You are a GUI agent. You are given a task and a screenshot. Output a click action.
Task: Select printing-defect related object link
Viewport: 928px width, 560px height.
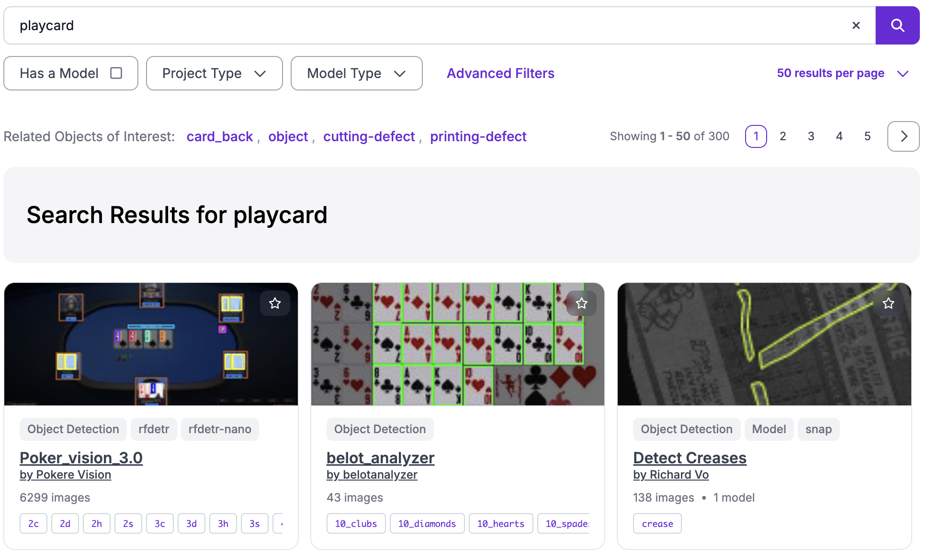pyautogui.click(x=478, y=136)
